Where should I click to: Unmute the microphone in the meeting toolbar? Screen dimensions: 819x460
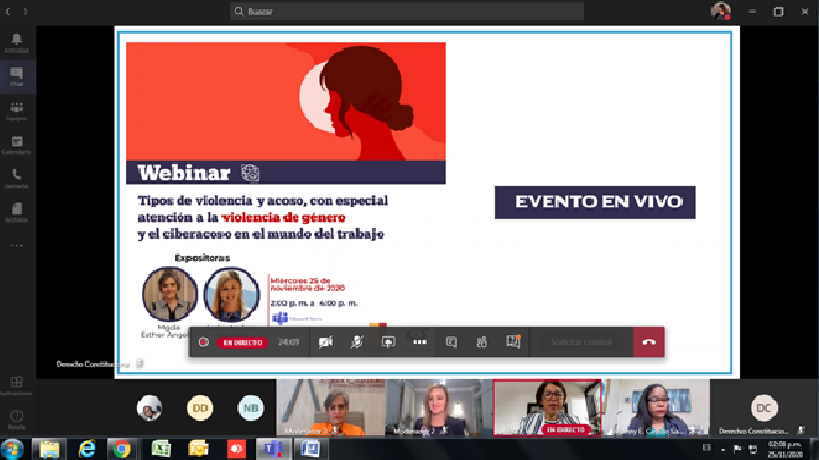pyautogui.click(x=357, y=342)
